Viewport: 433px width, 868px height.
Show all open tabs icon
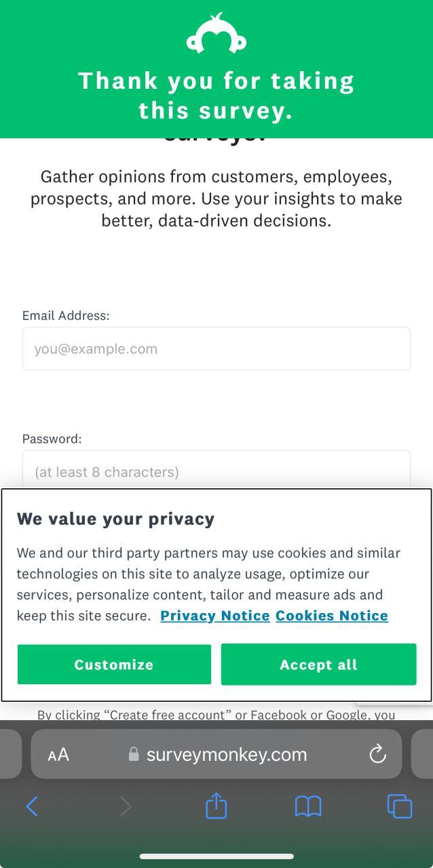399,806
